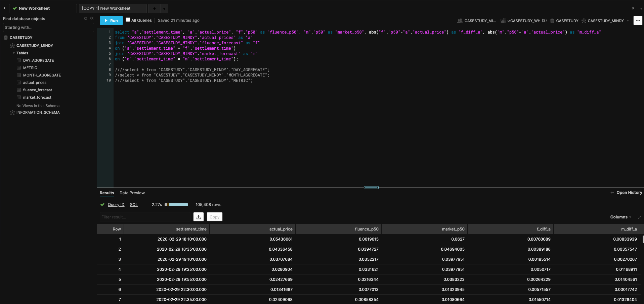Viewport: 644px width, 304px height.
Task: Select the Data Preview tab
Action: pos(132,193)
